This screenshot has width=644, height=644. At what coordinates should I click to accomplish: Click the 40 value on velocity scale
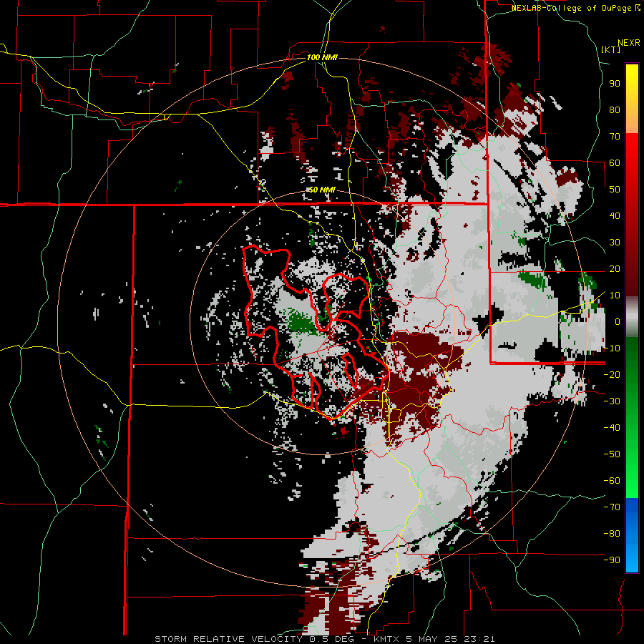(x=615, y=216)
